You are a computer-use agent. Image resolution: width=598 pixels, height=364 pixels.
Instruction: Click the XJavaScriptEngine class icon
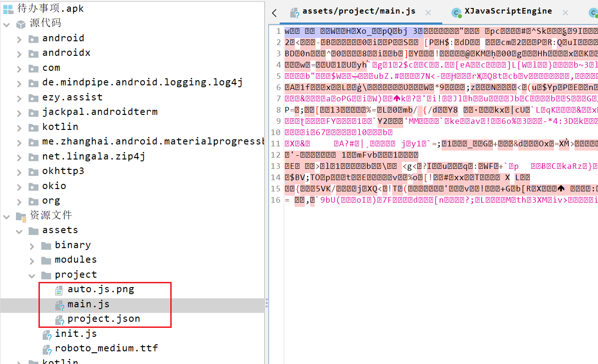tap(456, 13)
